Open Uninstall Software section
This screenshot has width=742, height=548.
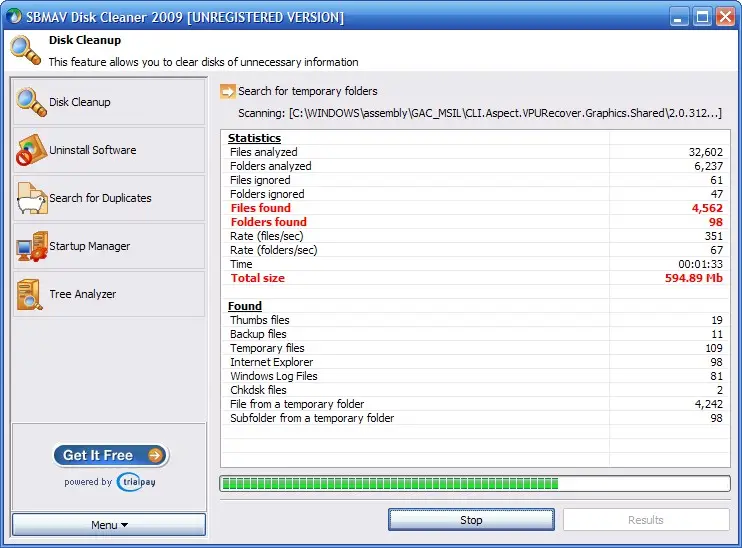tap(109, 150)
